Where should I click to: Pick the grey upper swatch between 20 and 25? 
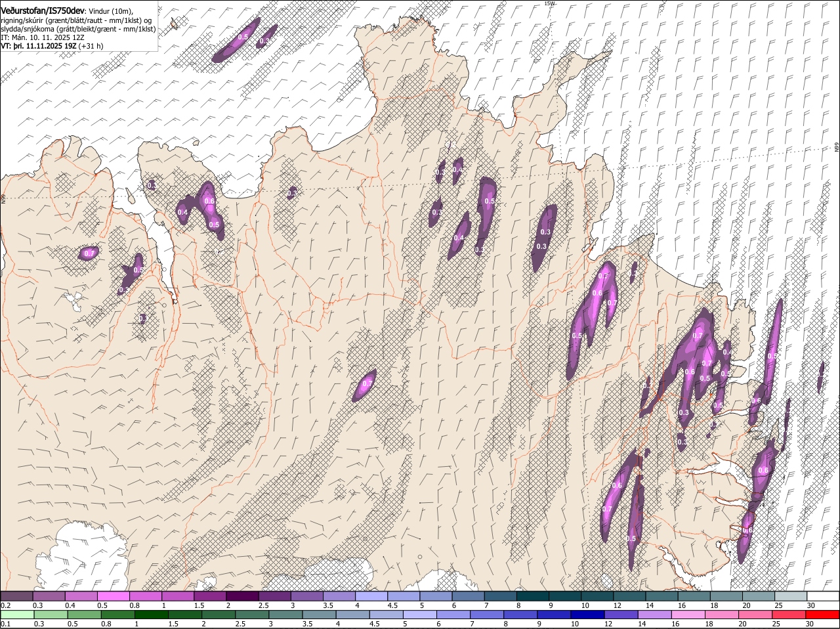click(x=757, y=596)
